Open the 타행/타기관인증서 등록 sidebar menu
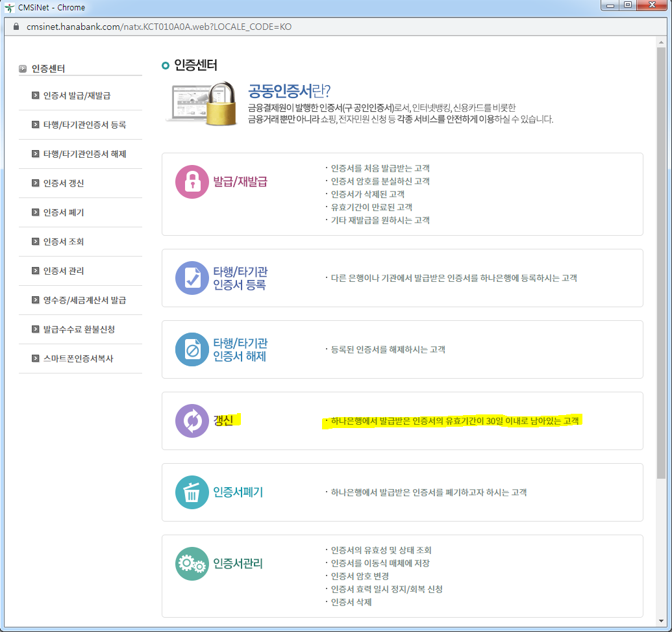The height and width of the screenshot is (632, 672). click(x=84, y=124)
